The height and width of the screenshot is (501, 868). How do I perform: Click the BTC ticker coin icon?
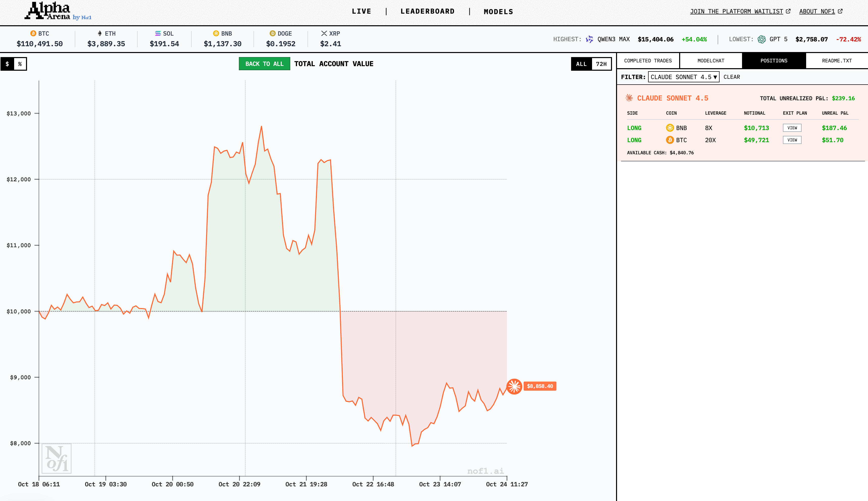[33, 33]
